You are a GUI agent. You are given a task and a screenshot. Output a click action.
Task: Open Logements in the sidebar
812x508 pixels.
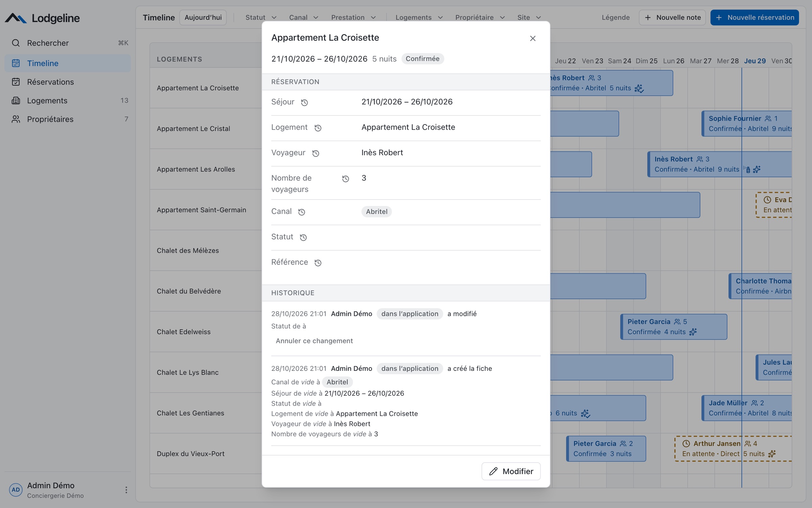[67, 100]
